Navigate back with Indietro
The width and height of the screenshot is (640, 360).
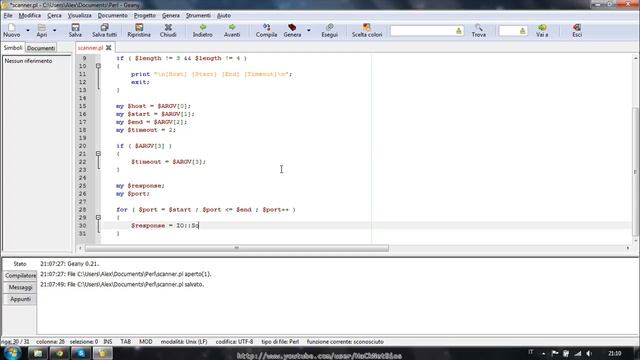tap(202, 31)
